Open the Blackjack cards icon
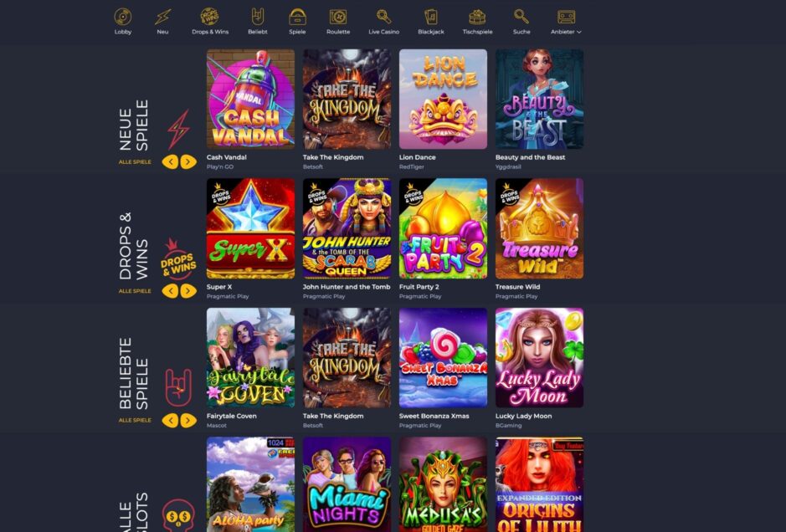This screenshot has height=532, width=786. [x=430, y=17]
